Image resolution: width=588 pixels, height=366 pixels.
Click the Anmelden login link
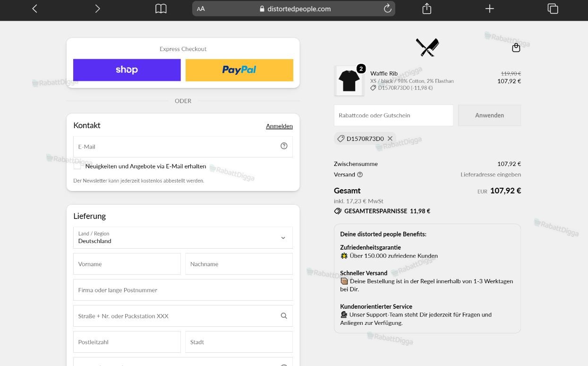click(279, 126)
